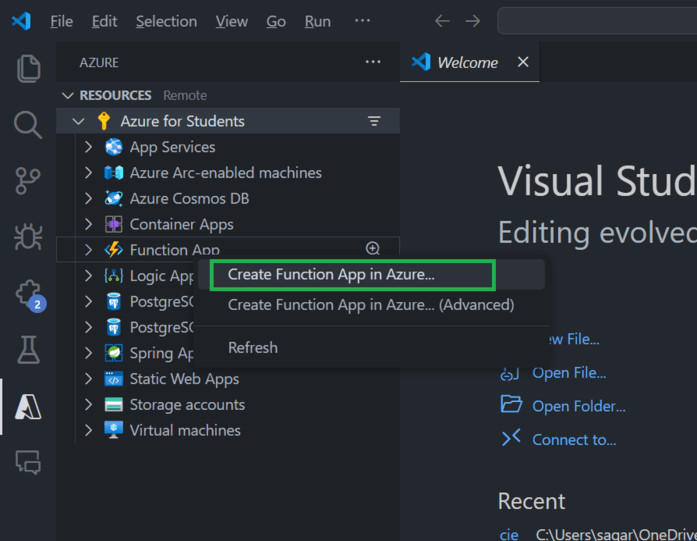This screenshot has height=541, width=697.
Task: Click the Open Folder... link
Action: (x=578, y=406)
